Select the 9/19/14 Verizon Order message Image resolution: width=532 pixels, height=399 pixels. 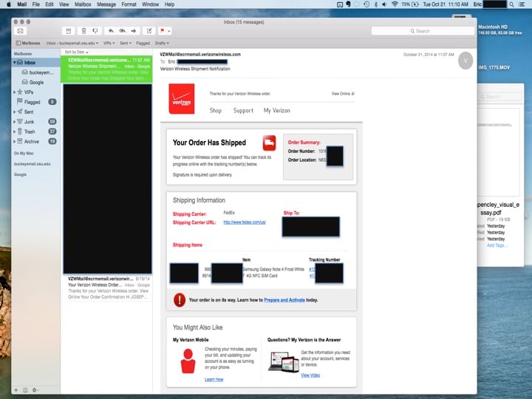coord(106,287)
